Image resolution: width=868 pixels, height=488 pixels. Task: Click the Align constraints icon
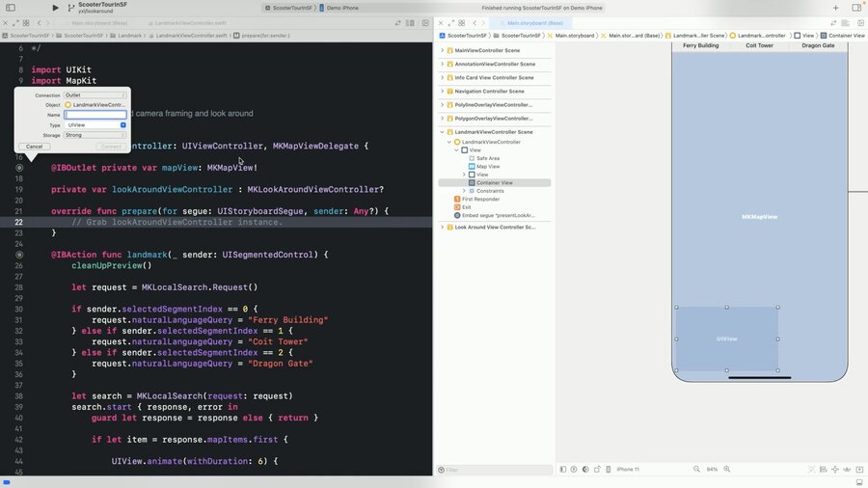pyautogui.click(x=824, y=469)
